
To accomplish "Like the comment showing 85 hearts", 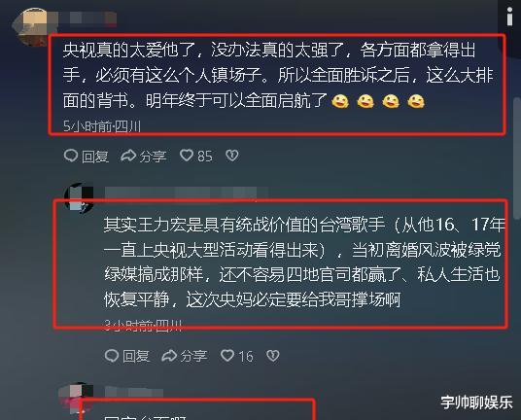I will [x=196, y=156].
